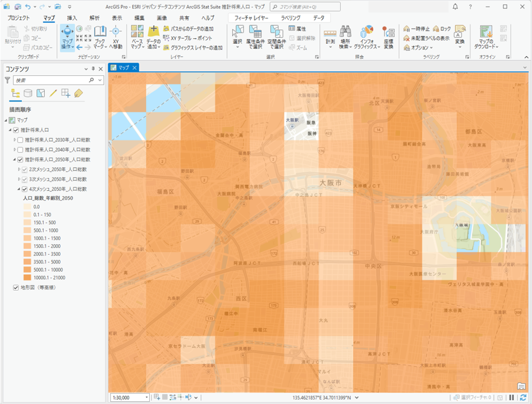Screen dimensions: 532x404
Task: Enable the 推計将来人口_2030年_人口総数 layer checkbox
Action: point(21,140)
